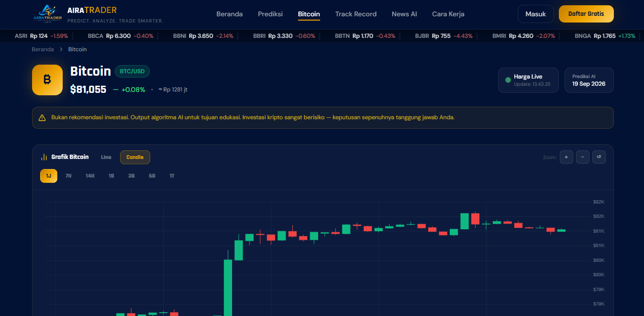The height and width of the screenshot is (316, 644).
Task: Click the ASRI ticker entry
Action: pos(42,36)
